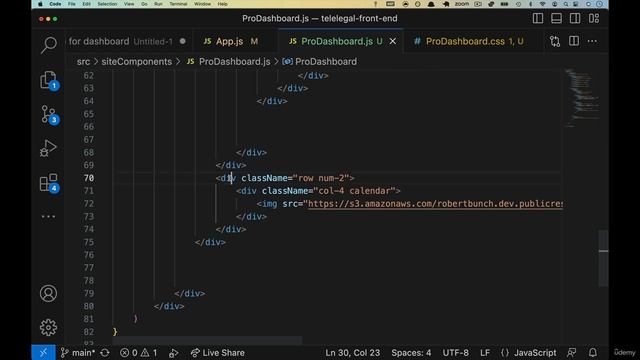Click "row num-2" className string
The height and width of the screenshot is (360, 640).
click(x=321, y=178)
